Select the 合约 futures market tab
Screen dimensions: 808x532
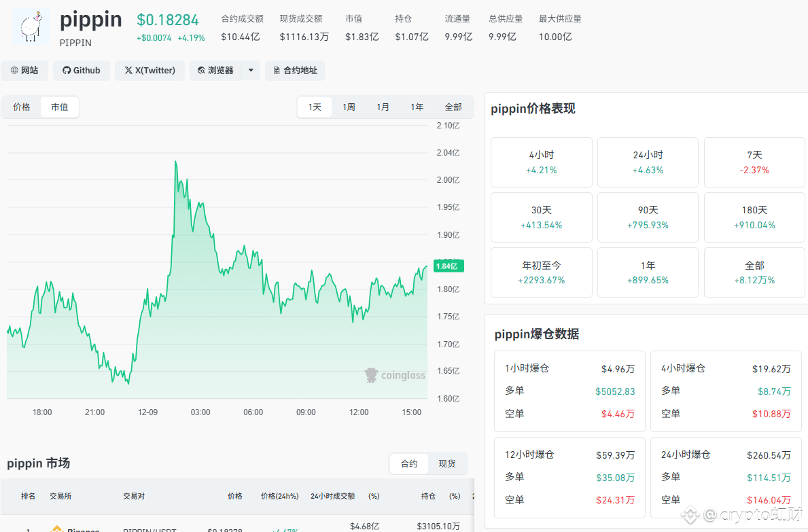pyautogui.click(x=409, y=463)
